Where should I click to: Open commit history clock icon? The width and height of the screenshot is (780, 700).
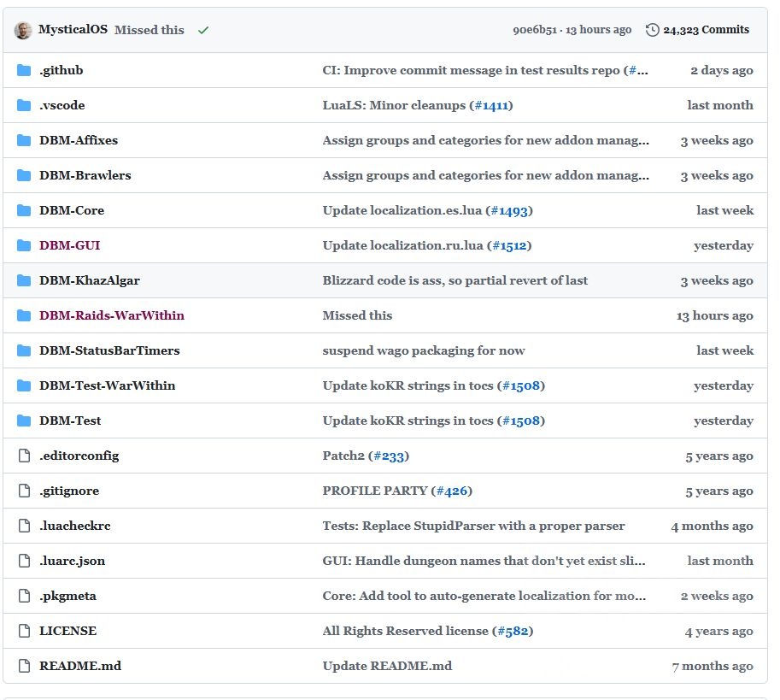coord(653,30)
